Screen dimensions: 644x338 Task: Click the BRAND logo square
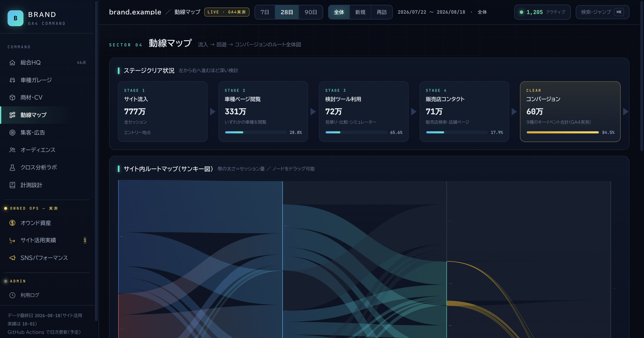click(15, 18)
